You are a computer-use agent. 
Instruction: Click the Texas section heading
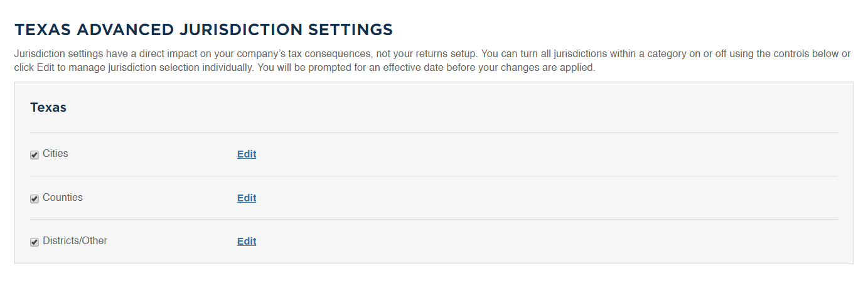click(x=48, y=107)
